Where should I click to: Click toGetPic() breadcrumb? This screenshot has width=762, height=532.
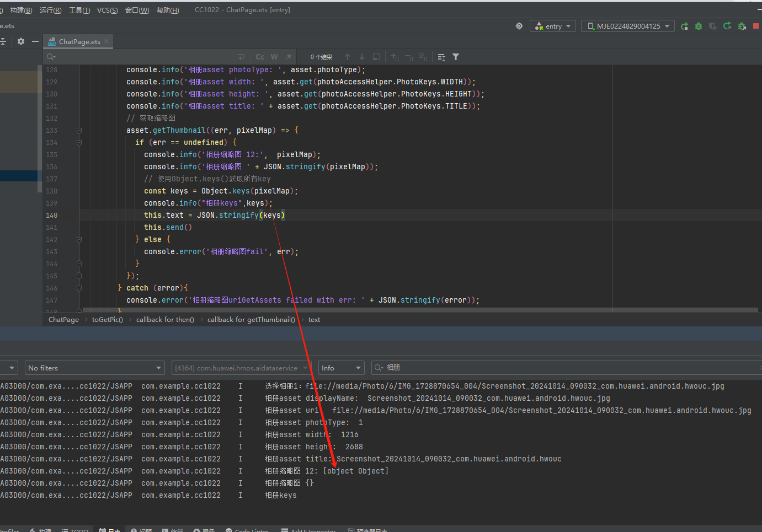click(108, 320)
